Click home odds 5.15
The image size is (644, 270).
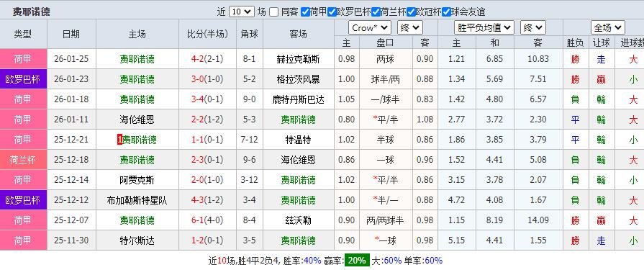[457, 240]
